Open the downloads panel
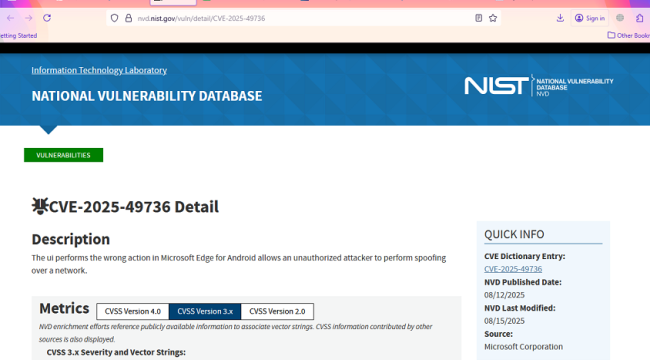 pos(560,18)
